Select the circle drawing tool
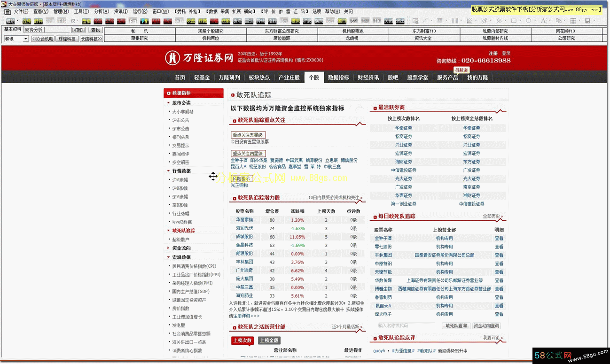Screen dimensions: 610x364 [529, 21]
